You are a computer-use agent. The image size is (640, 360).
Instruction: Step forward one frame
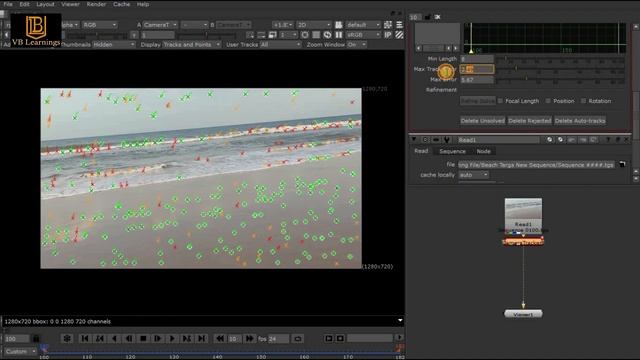pyautogui.click(x=158, y=338)
